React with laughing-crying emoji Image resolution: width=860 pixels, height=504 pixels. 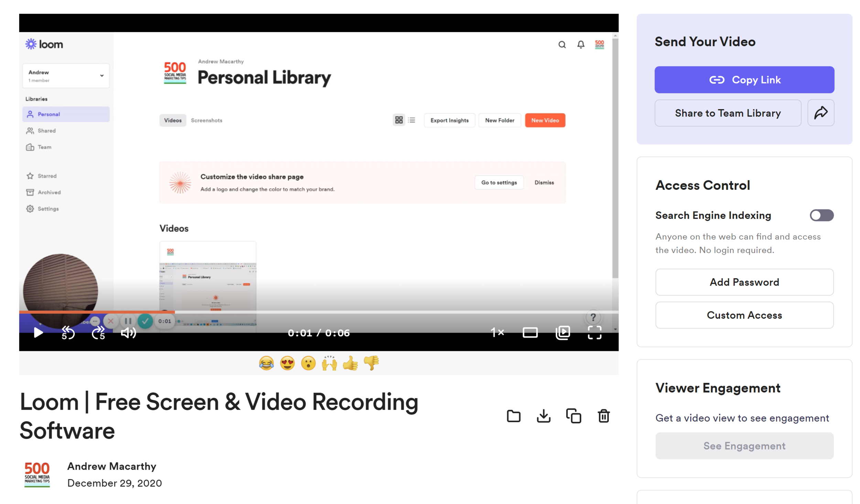point(266,363)
